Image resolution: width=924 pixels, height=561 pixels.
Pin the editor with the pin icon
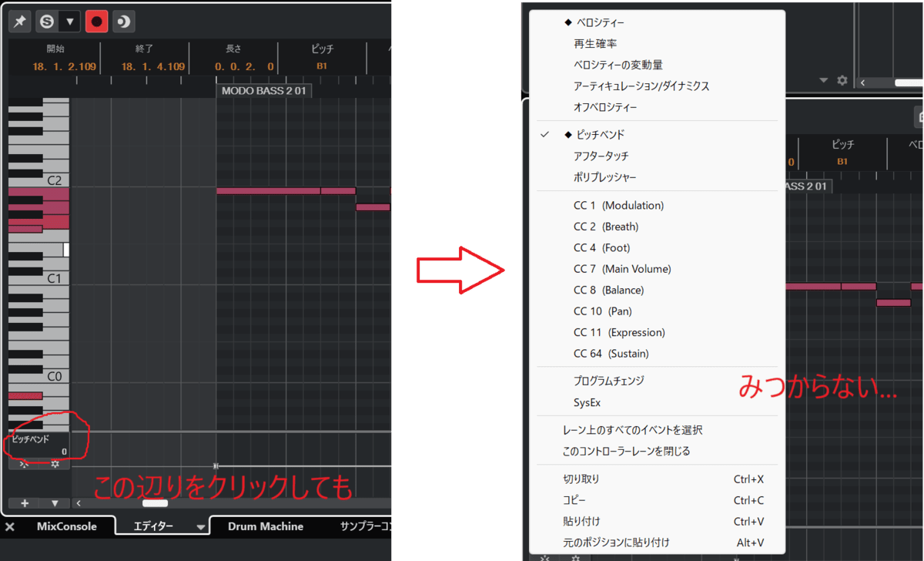click(20, 21)
